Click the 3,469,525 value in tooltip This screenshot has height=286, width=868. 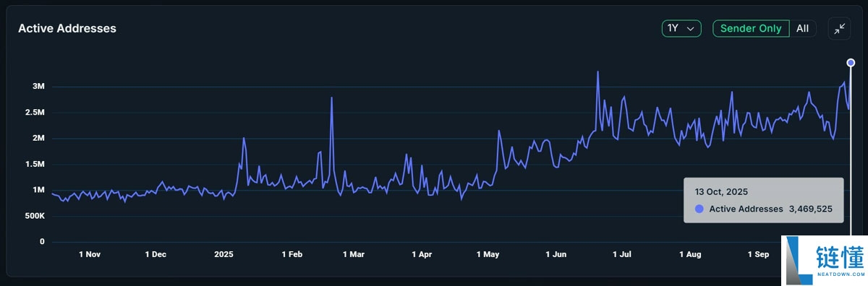point(810,209)
